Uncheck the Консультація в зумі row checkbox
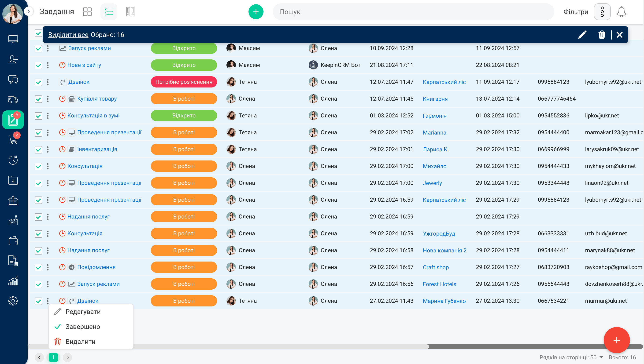644x364 pixels. click(38, 116)
